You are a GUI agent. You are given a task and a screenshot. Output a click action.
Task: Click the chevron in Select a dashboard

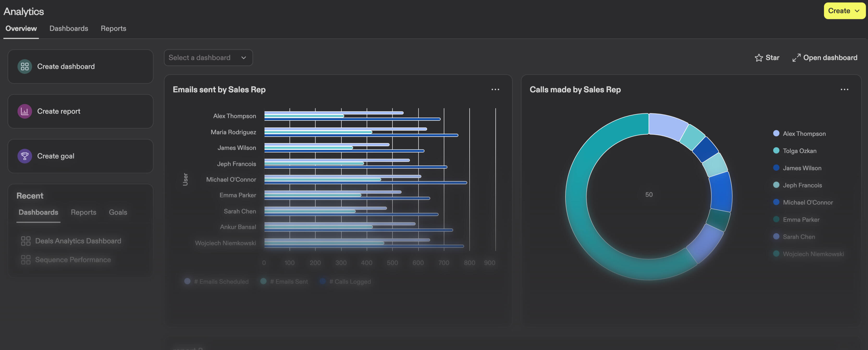click(x=244, y=58)
